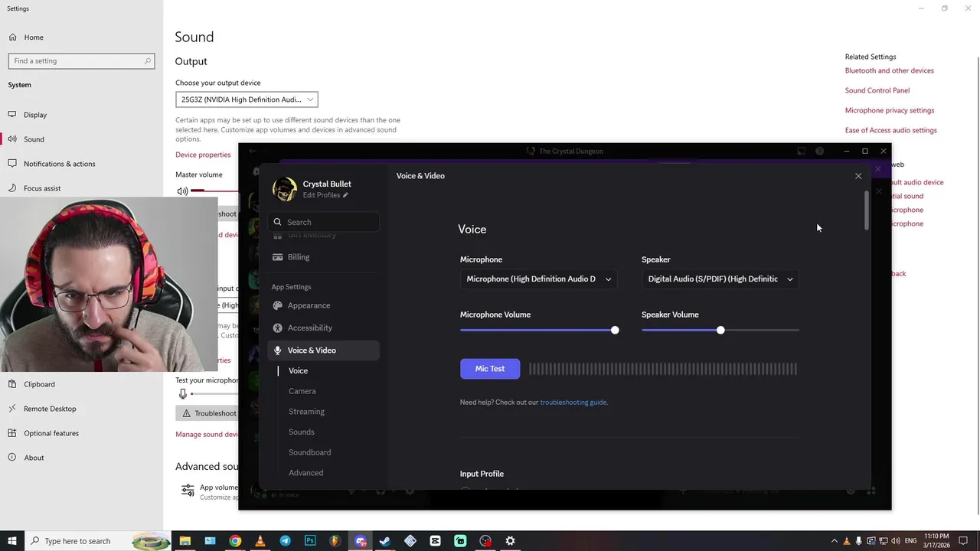
Task: Click Troubleshoot button in Windows Sound settings
Action: click(207, 413)
